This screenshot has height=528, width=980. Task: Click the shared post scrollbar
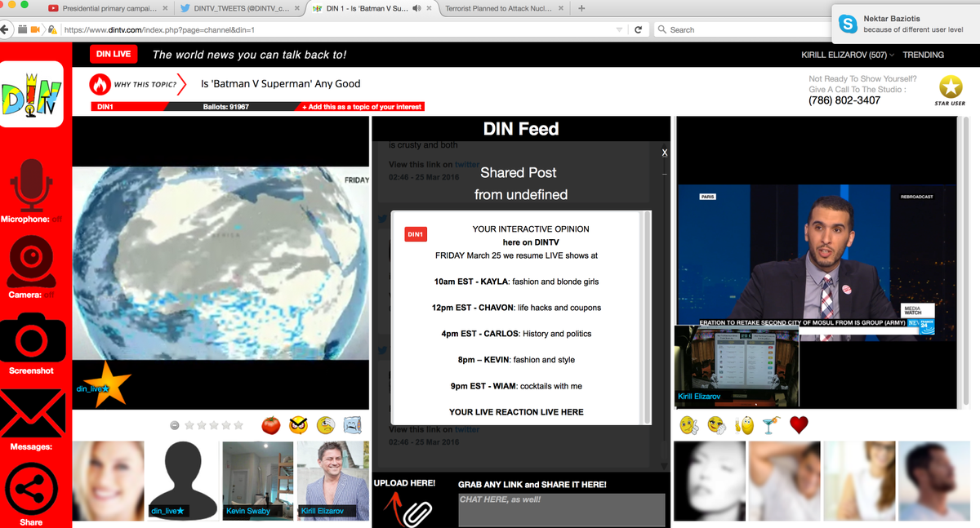648,317
